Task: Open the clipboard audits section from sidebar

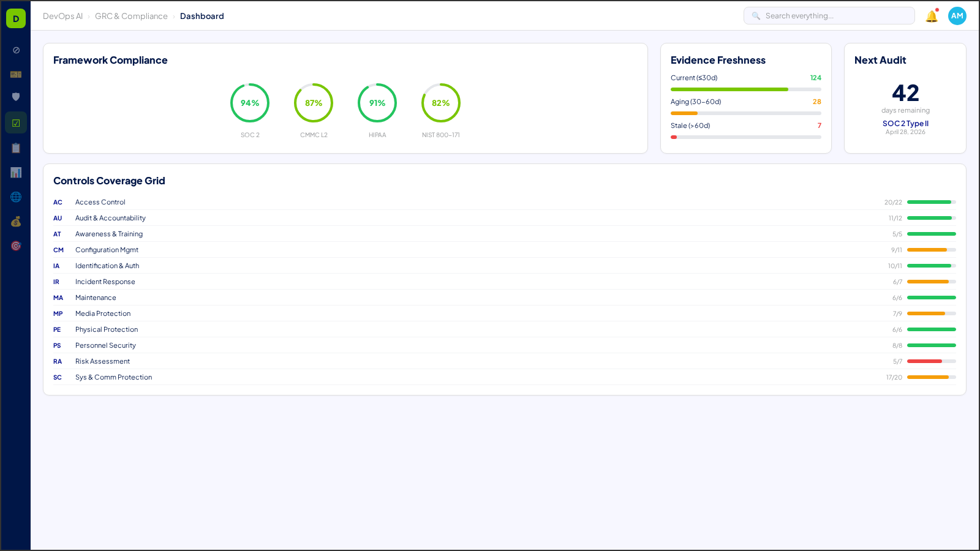Action: pos(15,148)
